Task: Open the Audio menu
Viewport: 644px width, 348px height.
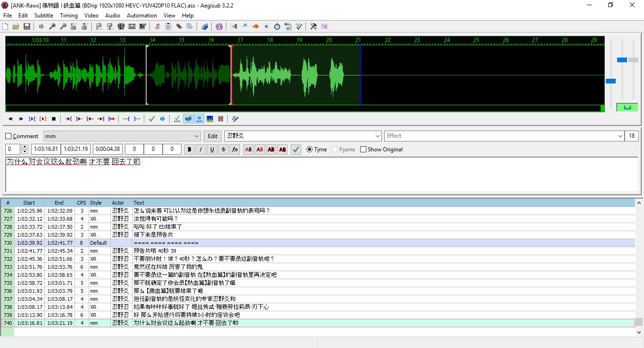Action: point(113,16)
